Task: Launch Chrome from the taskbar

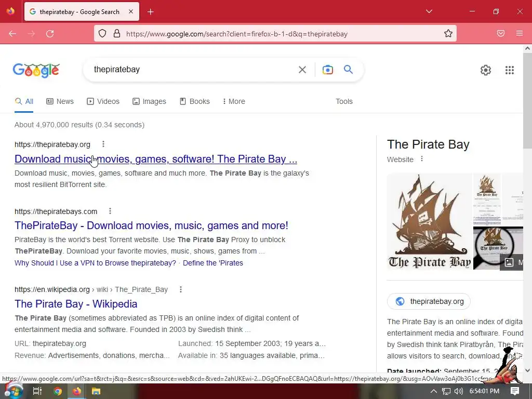Action: (58, 391)
